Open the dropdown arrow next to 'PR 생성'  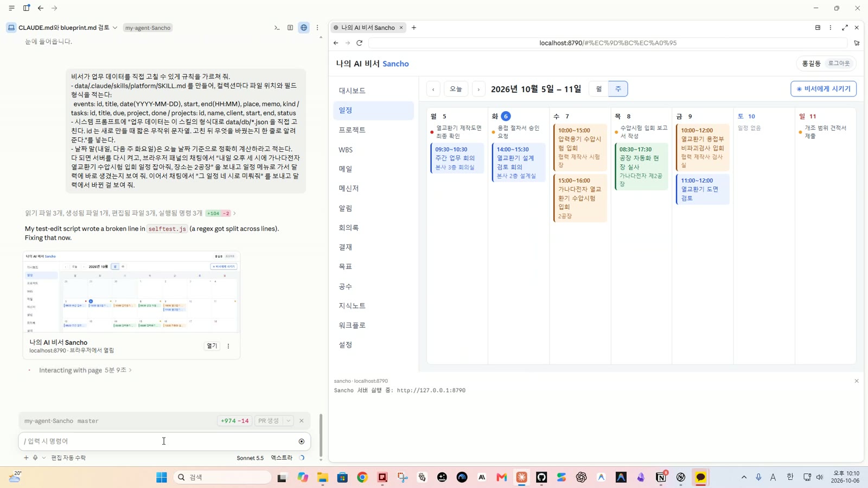coord(289,421)
